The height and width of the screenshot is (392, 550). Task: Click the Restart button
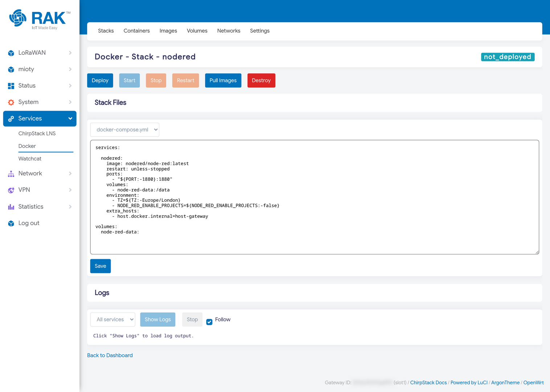(x=186, y=81)
